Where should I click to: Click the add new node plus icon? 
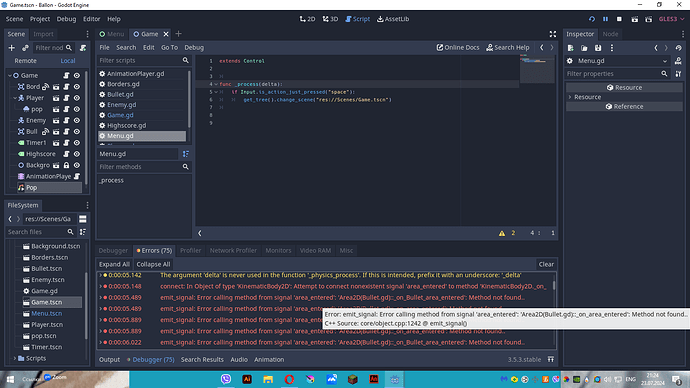[11, 48]
